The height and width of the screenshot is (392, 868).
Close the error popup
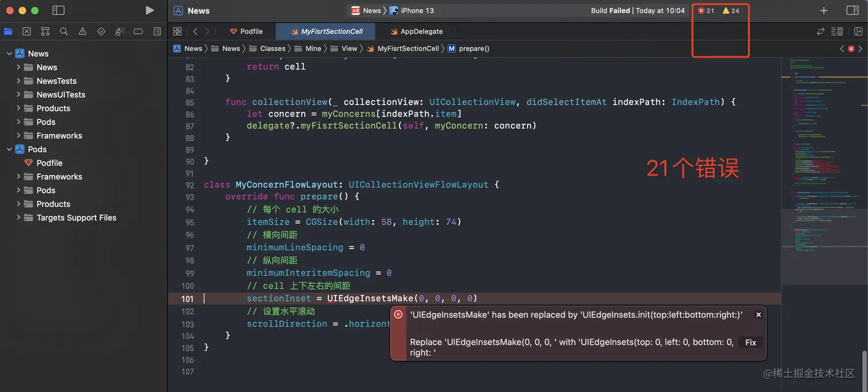tap(758, 315)
